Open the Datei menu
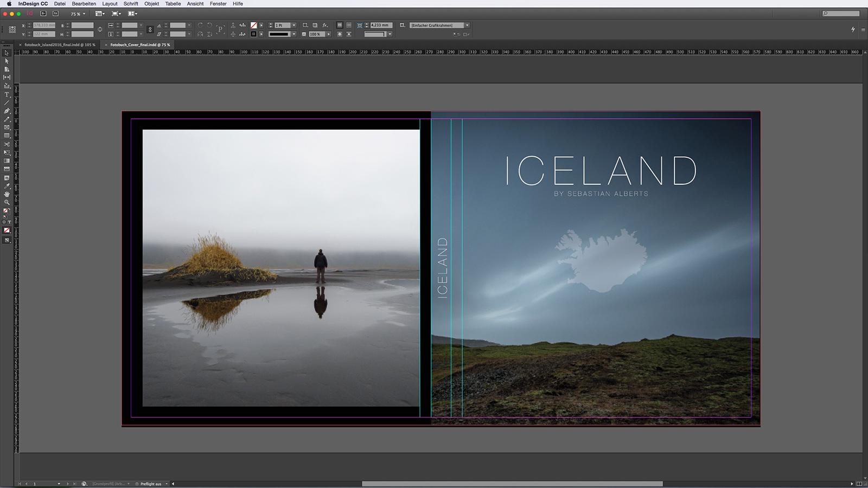868x488 pixels. [x=60, y=4]
